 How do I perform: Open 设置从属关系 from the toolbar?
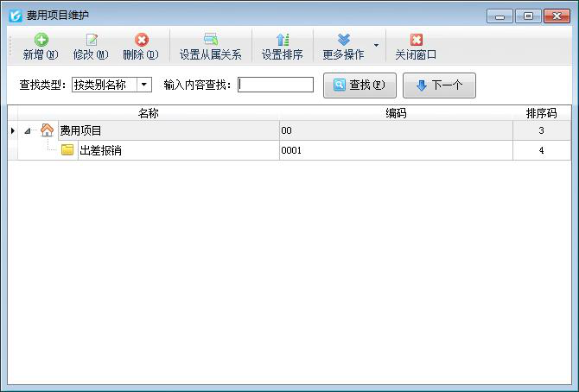pos(210,47)
